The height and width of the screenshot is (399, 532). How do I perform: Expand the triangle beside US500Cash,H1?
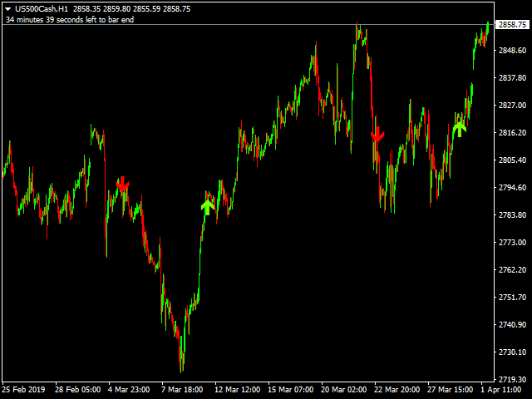click(7, 9)
